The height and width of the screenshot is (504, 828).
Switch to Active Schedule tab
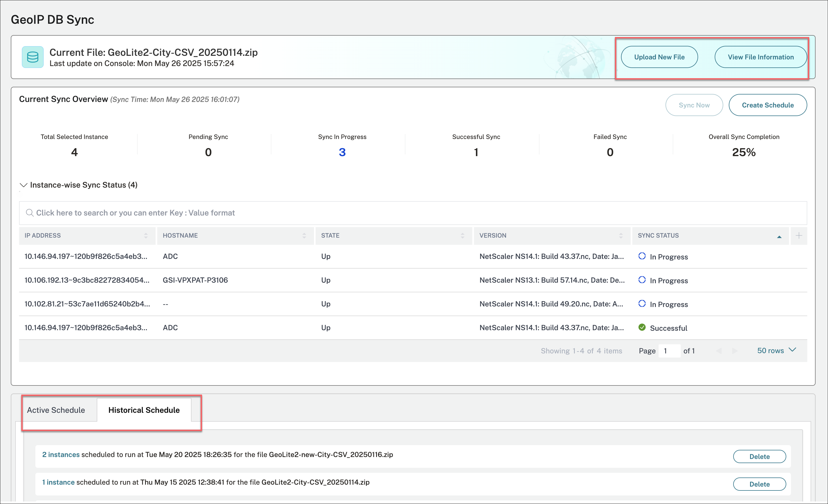56,410
